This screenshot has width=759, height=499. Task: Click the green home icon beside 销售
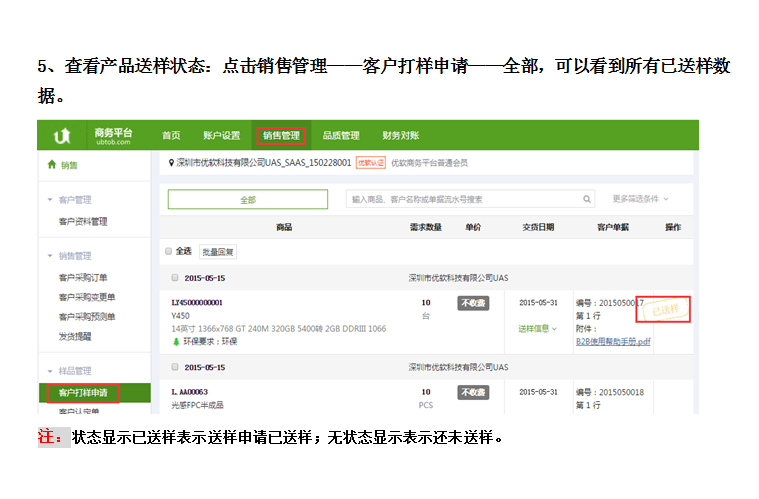click(x=51, y=165)
